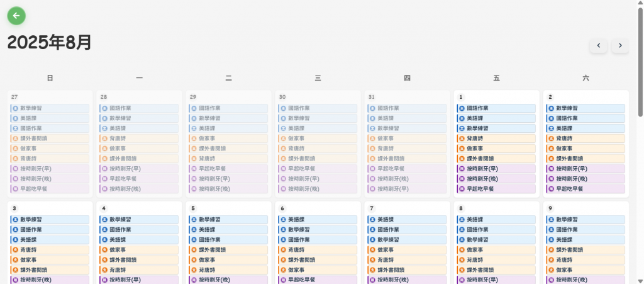Click the blue icon beside 美語課 on August 7
This screenshot has height=284, width=644.
(x=372, y=220)
